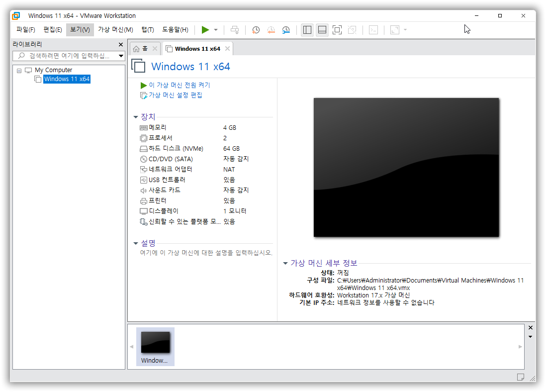This screenshot has width=546, height=392.
Task: Collapse the 설명 section
Action: point(136,243)
